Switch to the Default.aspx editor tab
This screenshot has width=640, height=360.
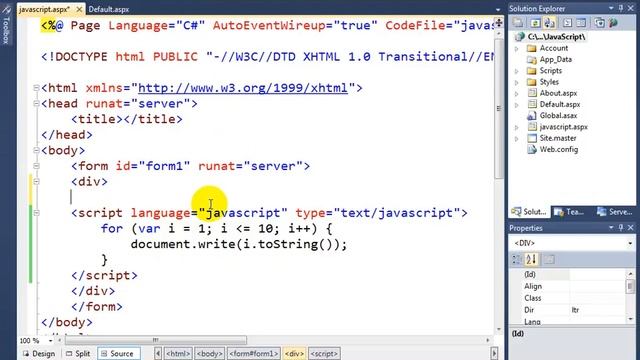point(109,9)
